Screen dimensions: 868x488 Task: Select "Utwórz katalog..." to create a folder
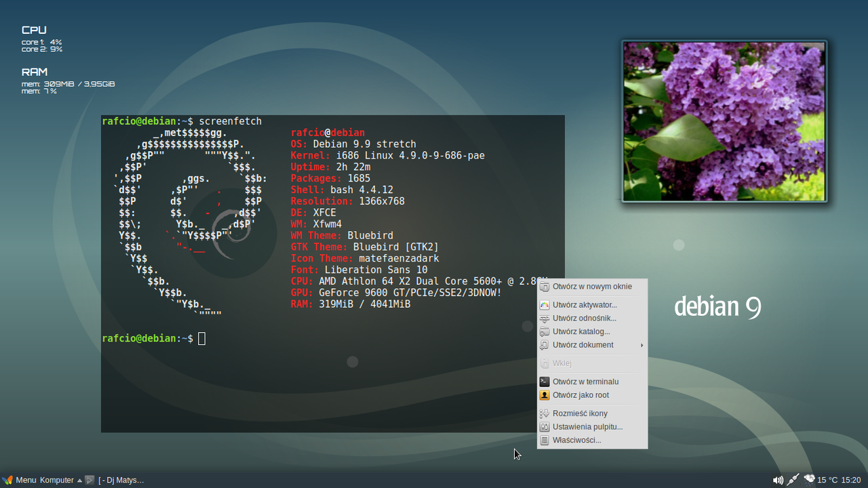(x=592, y=332)
